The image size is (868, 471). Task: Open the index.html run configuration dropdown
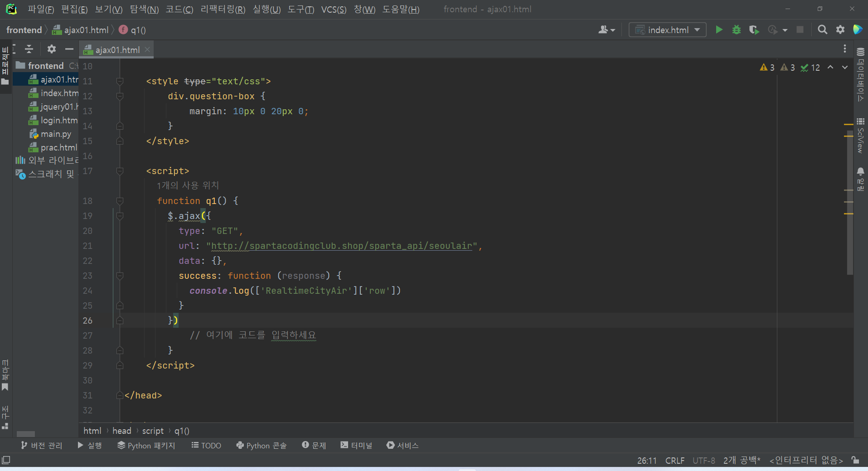(x=667, y=30)
